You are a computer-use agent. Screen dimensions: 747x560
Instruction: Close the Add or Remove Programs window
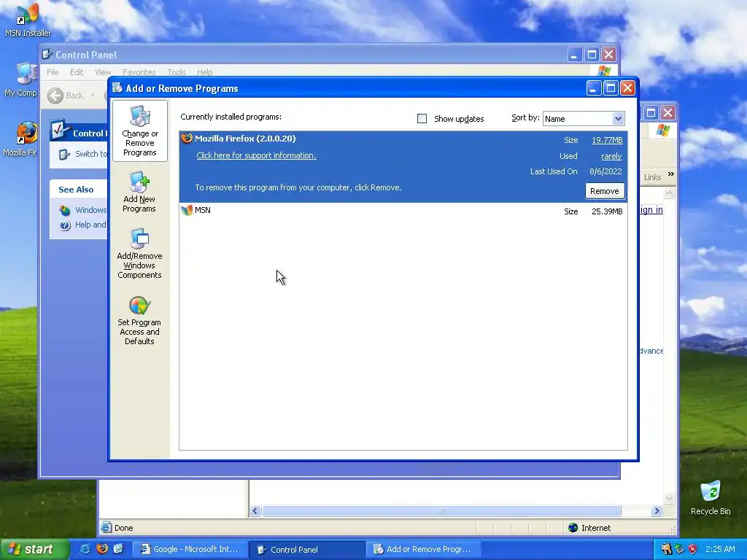pyautogui.click(x=628, y=88)
